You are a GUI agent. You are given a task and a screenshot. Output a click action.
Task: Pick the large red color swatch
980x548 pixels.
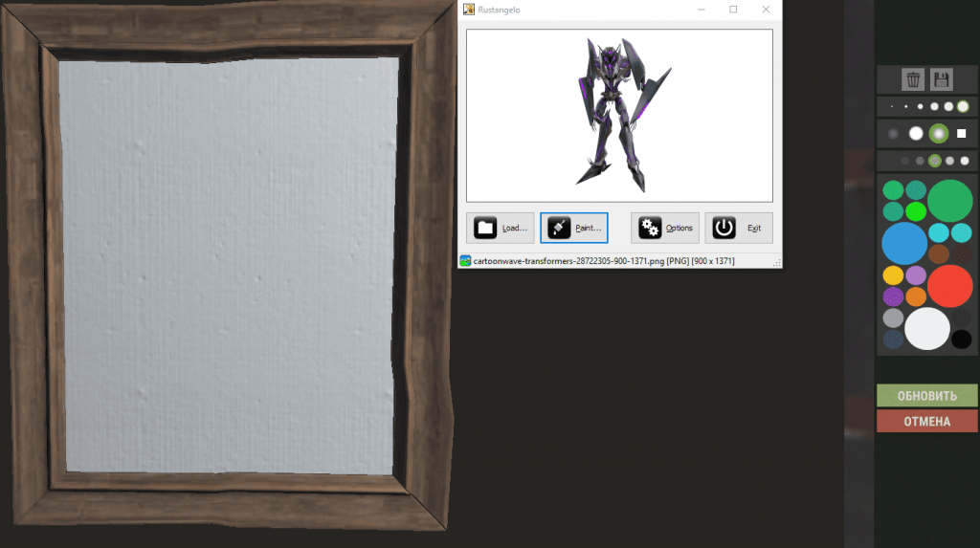(950, 286)
